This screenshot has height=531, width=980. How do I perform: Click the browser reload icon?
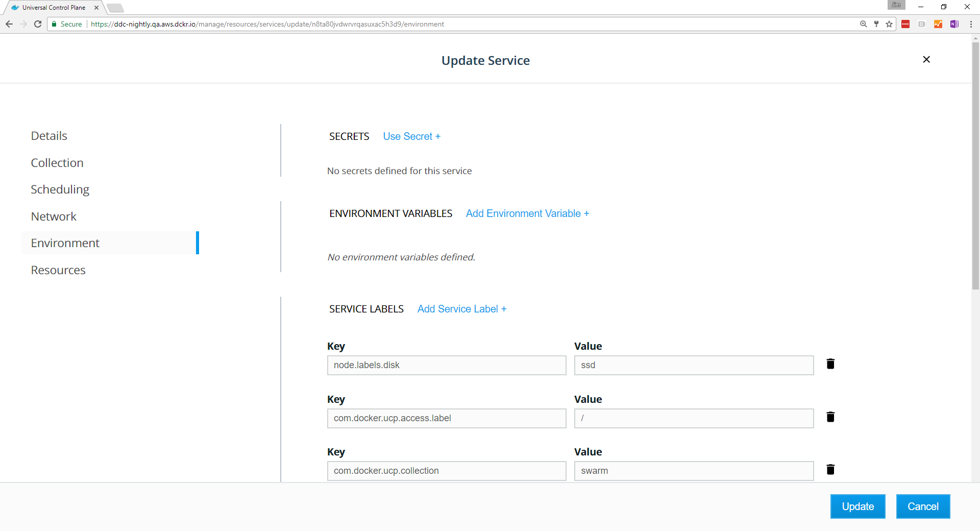click(38, 24)
